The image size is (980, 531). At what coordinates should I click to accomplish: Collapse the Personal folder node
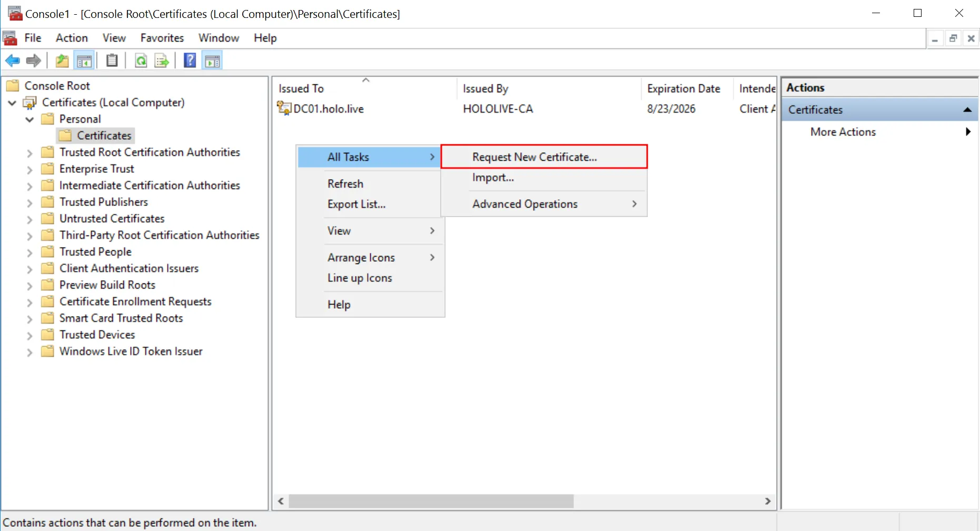29,120
